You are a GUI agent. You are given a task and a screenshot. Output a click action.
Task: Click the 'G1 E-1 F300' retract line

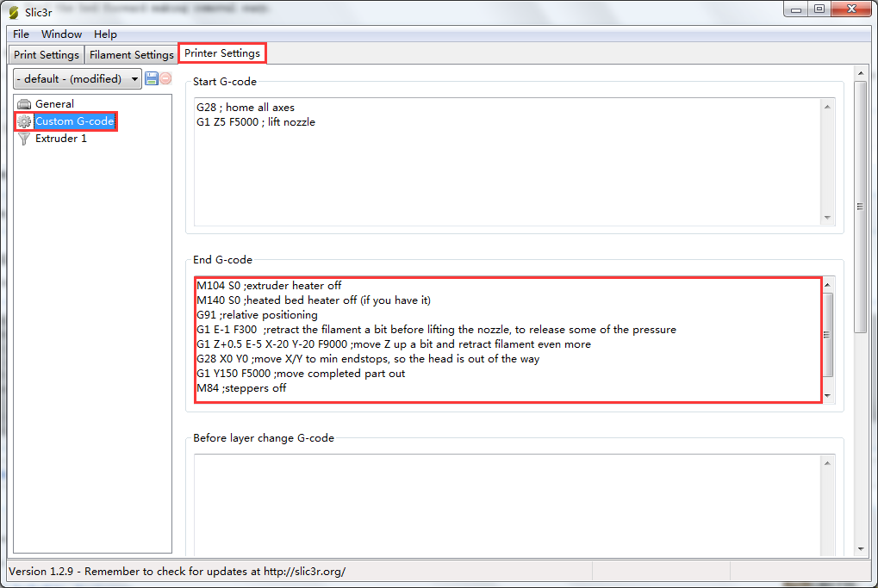tap(436, 330)
